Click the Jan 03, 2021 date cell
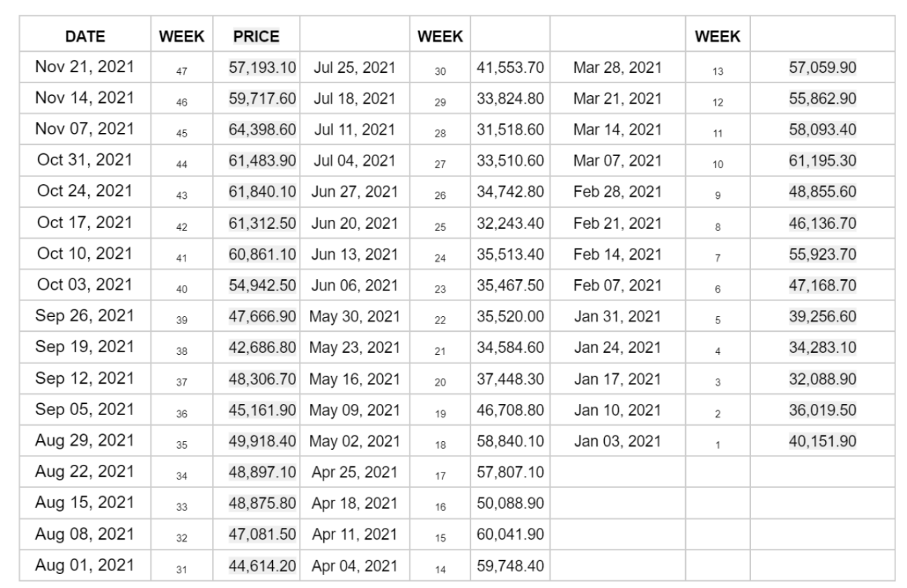Screen dimensions: 907x588 pos(617,442)
